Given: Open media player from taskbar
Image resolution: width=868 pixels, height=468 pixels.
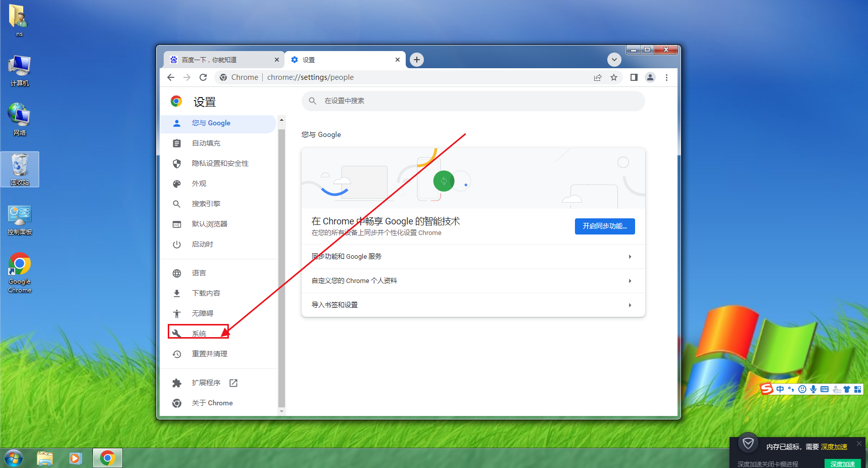Looking at the screenshot, I should [x=76, y=458].
